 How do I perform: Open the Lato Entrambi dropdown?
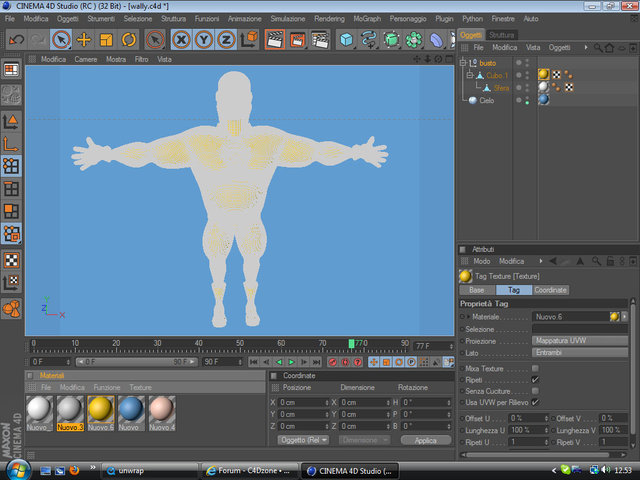click(x=580, y=353)
